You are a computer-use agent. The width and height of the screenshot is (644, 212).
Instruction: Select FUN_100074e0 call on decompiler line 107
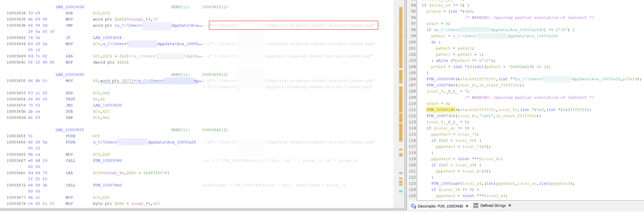[441, 85]
